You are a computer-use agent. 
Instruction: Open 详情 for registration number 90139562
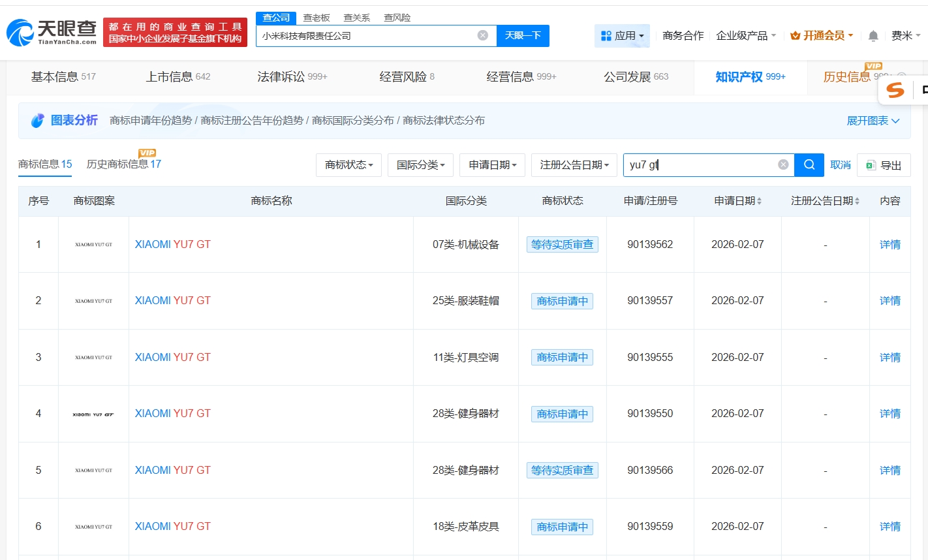890,245
